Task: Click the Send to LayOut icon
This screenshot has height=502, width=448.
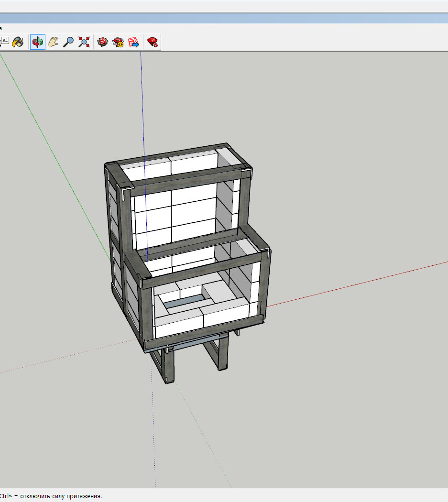Action: click(x=133, y=42)
